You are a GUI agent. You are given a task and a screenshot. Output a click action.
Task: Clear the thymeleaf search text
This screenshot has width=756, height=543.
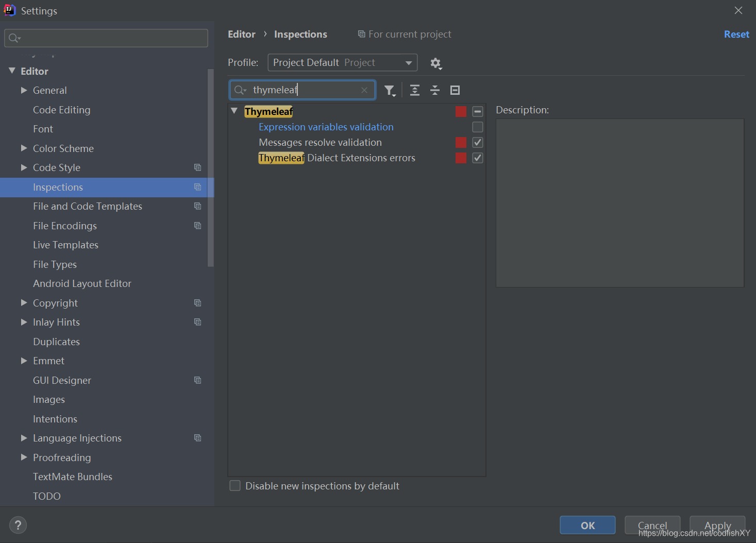364,90
